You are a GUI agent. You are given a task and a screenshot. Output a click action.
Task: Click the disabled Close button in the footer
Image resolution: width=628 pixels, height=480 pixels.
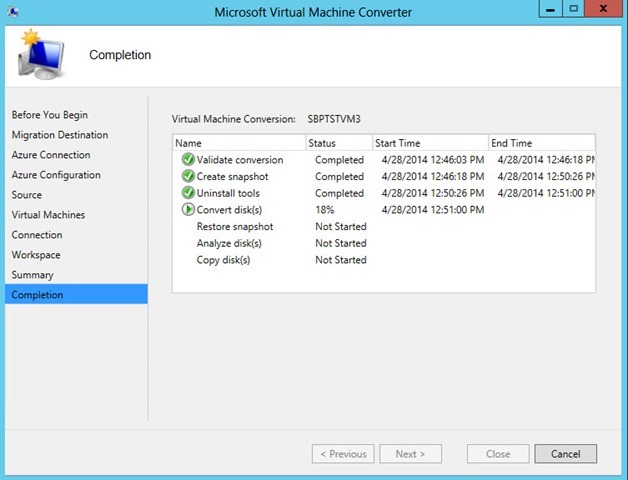tap(498, 454)
